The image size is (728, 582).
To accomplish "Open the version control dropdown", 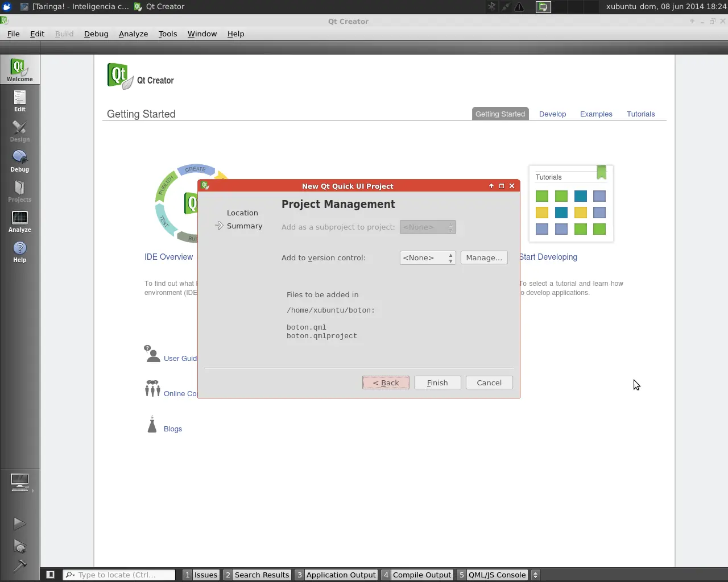I will click(x=428, y=257).
